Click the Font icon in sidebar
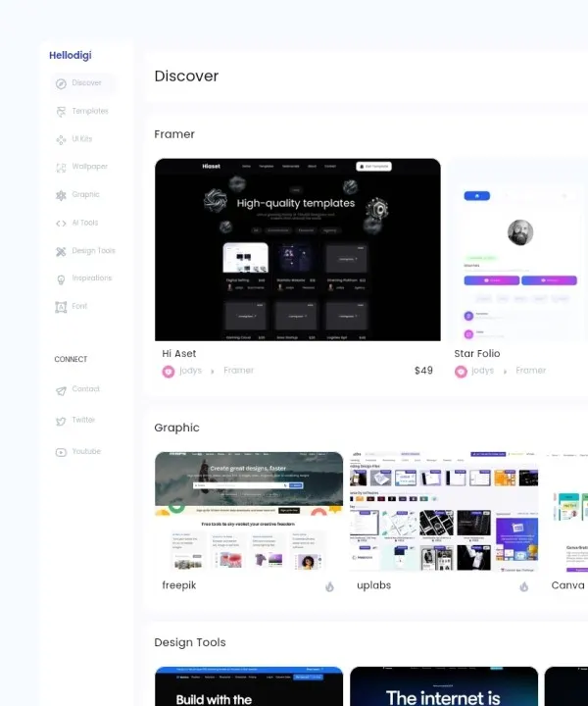This screenshot has height=706, width=588. [x=61, y=307]
